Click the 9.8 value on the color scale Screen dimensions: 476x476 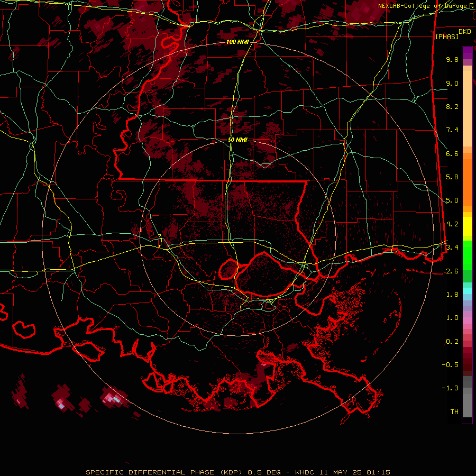click(452, 59)
